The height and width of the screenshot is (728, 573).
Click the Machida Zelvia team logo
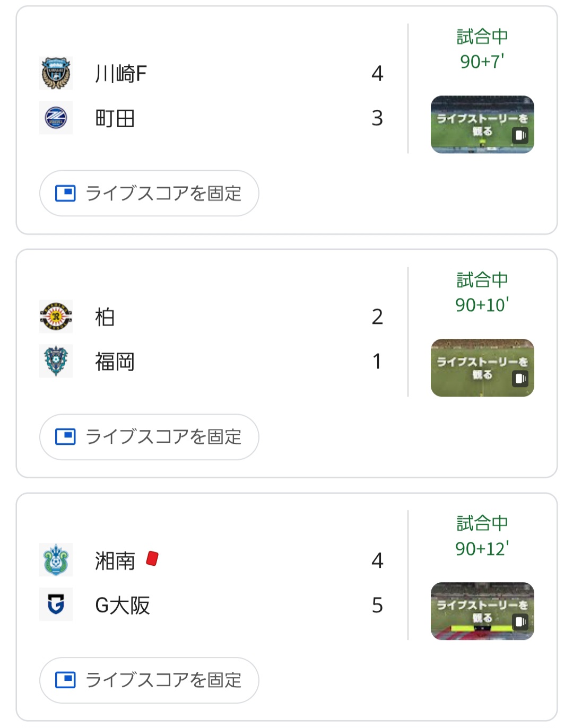click(56, 118)
